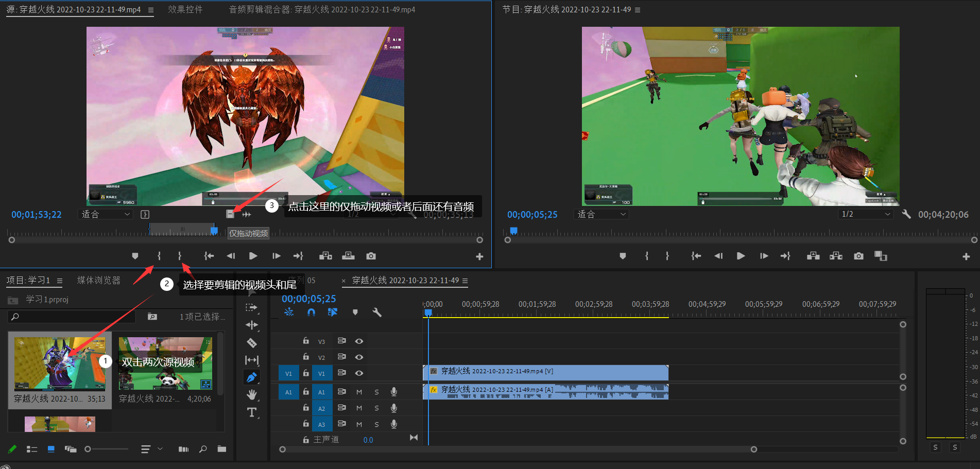The width and height of the screenshot is (980, 469).
Task: Select the 穿越火线 sequence tab in timeline
Action: tap(405, 280)
